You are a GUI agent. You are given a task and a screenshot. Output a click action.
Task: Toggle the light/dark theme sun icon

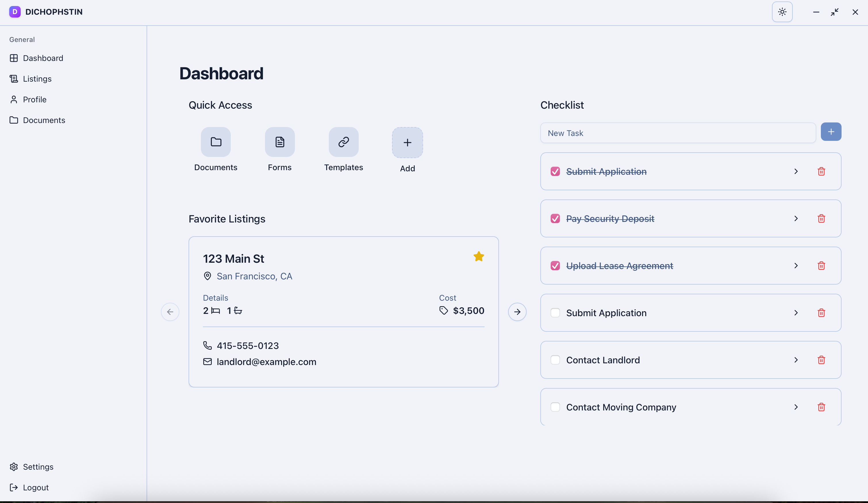(782, 12)
